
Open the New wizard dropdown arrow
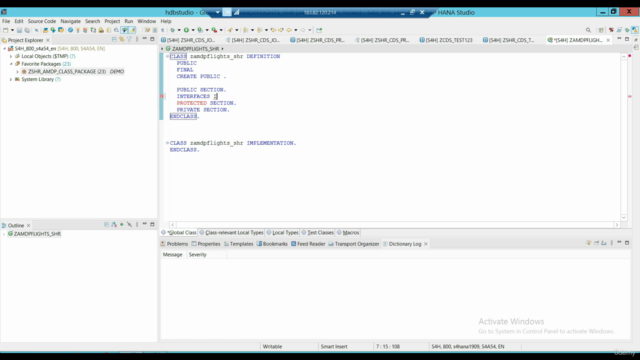(12, 30)
